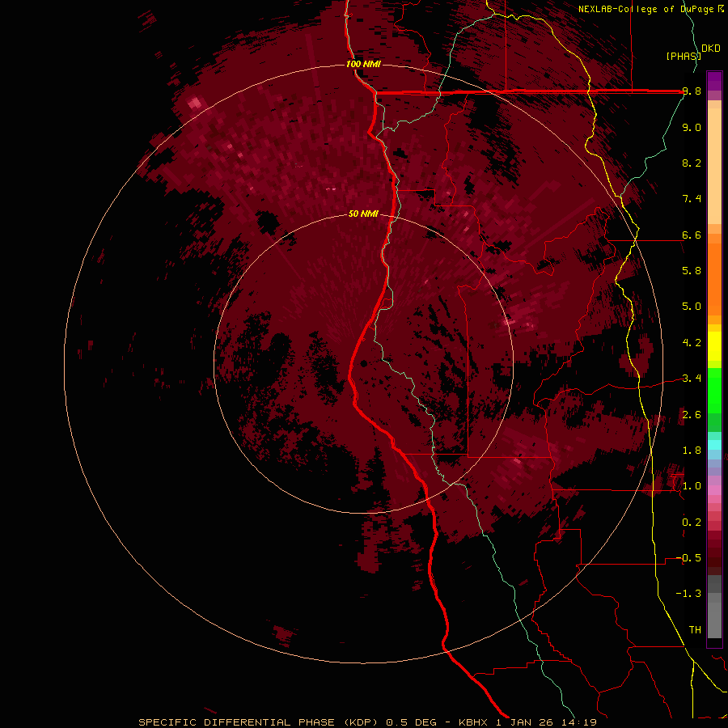728x728 pixels.
Task: Click the 50 NMI range ring label
Action: [x=363, y=214]
